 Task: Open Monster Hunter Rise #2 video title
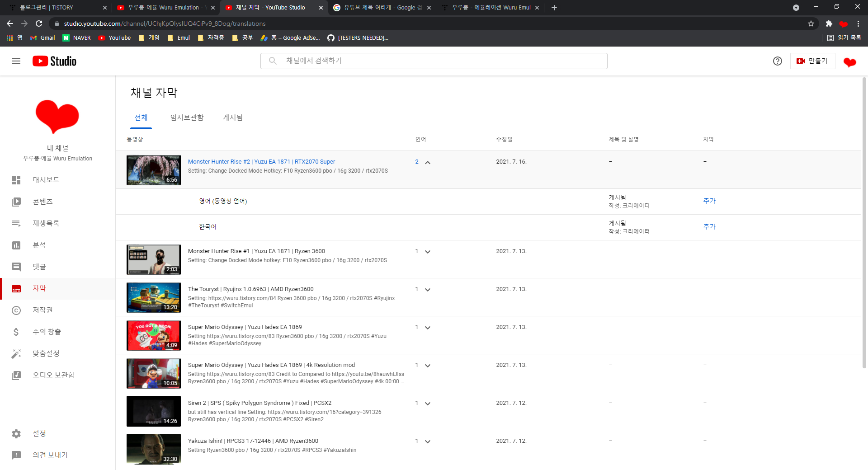tap(261, 162)
